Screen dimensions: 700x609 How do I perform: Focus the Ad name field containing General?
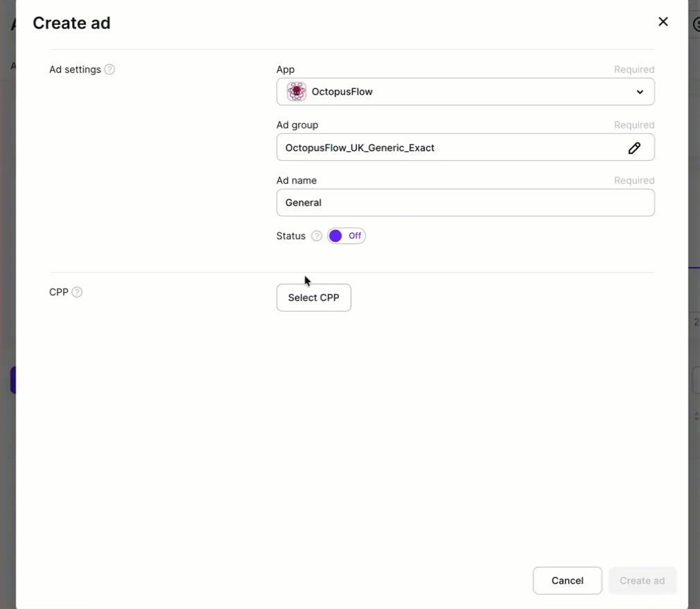[x=465, y=203]
